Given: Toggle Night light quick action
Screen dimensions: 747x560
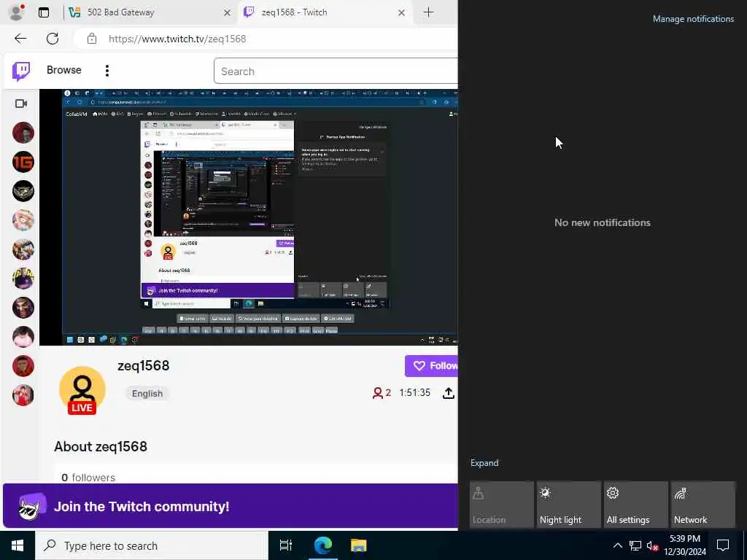Looking at the screenshot, I should coord(569,505).
